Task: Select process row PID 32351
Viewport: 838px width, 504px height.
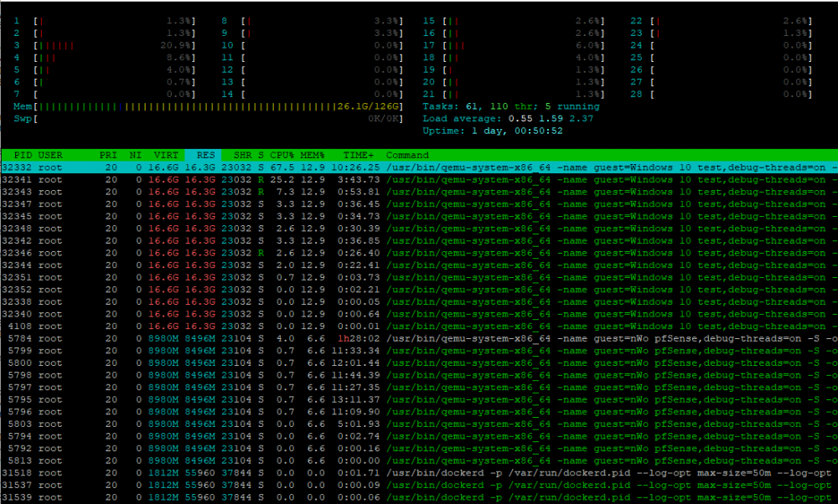Action: [x=419, y=278]
